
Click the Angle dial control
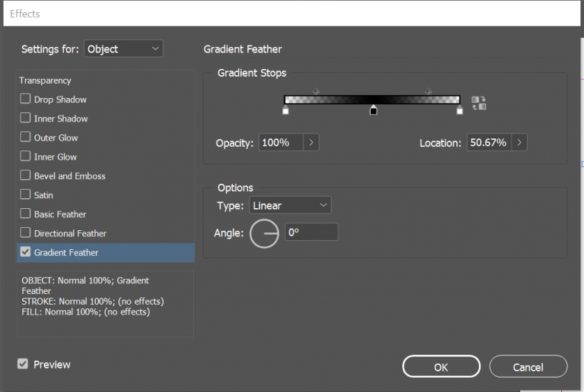pyautogui.click(x=265, y=232)
